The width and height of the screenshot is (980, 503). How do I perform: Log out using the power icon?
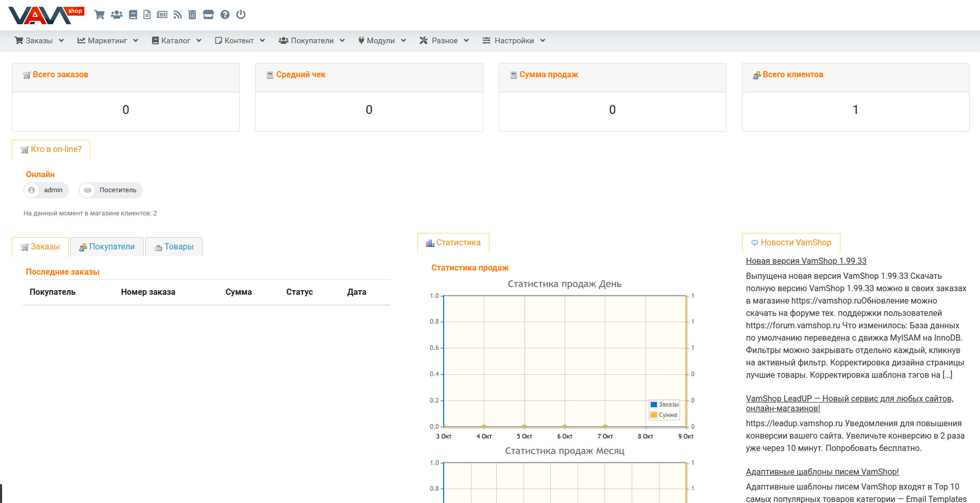tap(241, 14)
